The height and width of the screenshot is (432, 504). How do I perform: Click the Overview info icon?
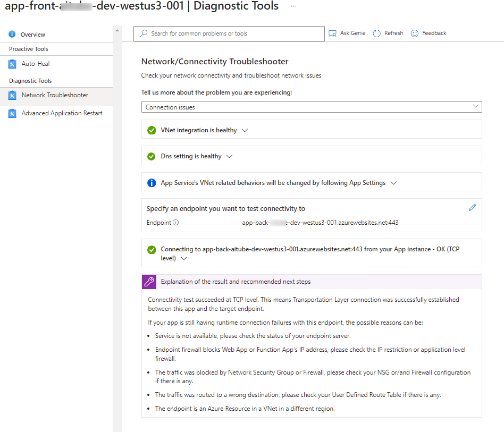pyautogui.click(x=12, y=35)
